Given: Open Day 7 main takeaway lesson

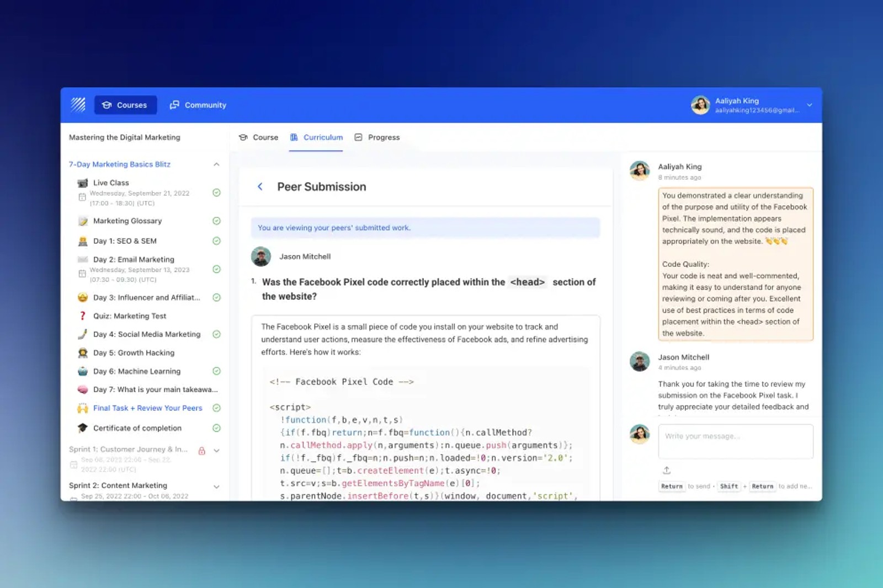Looking at the screenshot, I should click(x=155, y=389).
